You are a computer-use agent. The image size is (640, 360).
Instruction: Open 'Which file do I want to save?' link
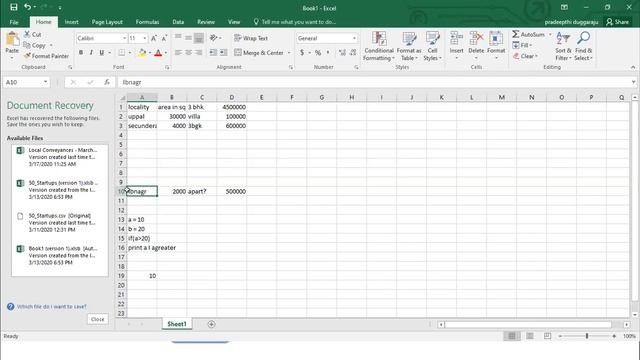(x=51, y=307)
